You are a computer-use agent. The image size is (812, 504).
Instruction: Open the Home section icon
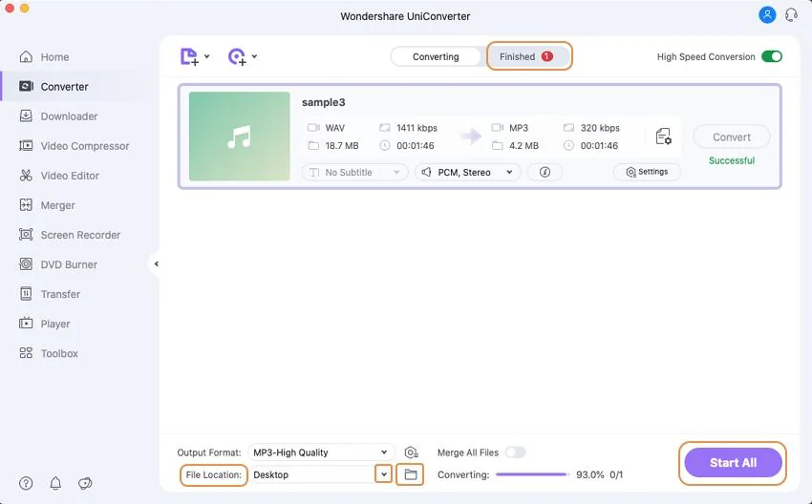pos(26,57)
